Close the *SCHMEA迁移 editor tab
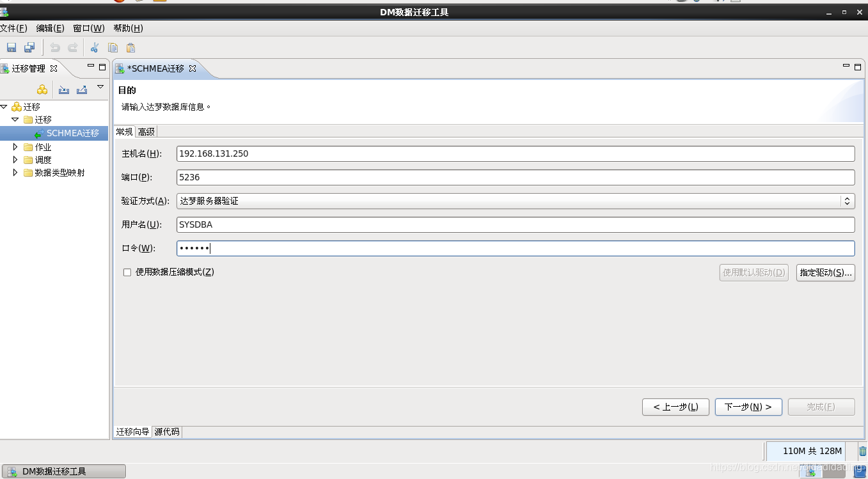 pyautogui.click(x=193, y=68)
